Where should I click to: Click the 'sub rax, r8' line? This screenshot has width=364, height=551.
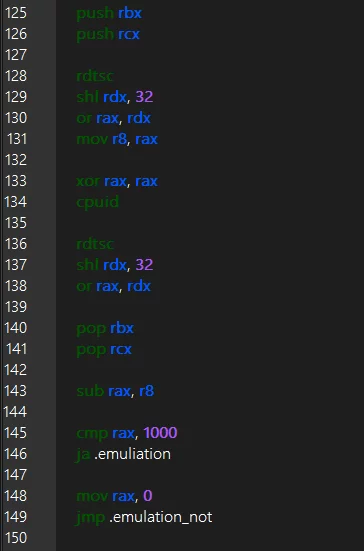(x=115, y=391)
